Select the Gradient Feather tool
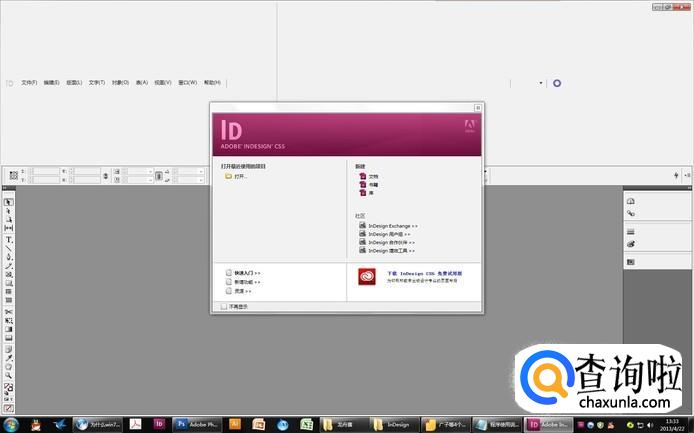694x433 pixels. point(8,338)
